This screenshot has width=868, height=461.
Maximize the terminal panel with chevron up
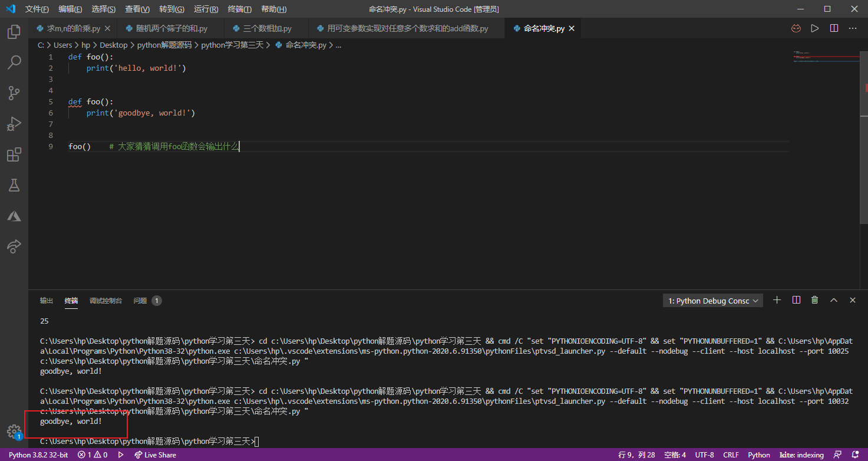[834, 300]
